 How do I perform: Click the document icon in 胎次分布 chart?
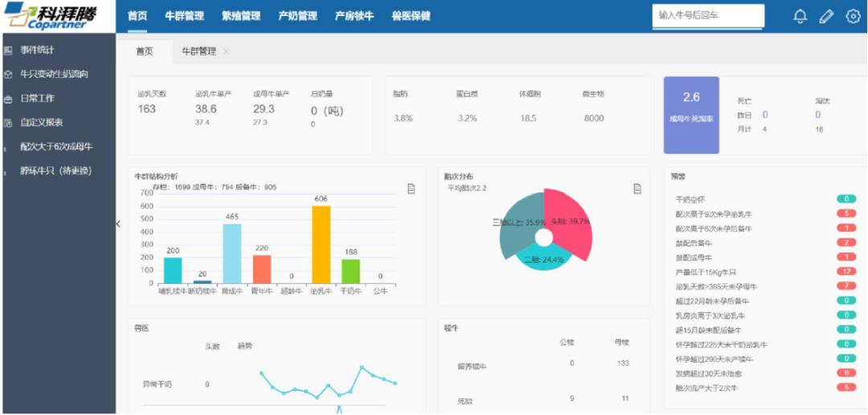coord(637,189)
